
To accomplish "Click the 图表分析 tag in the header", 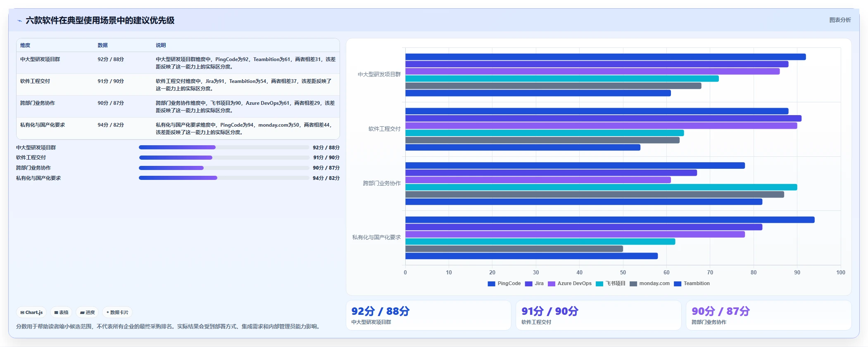I will [x=840, y=20].
